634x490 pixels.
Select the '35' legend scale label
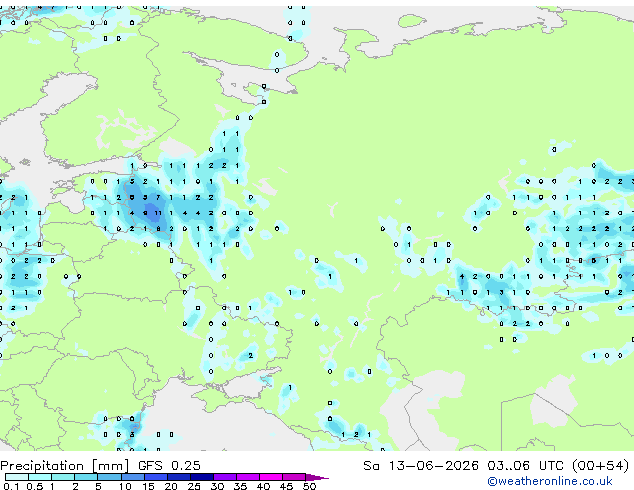[x=240, y=486]
